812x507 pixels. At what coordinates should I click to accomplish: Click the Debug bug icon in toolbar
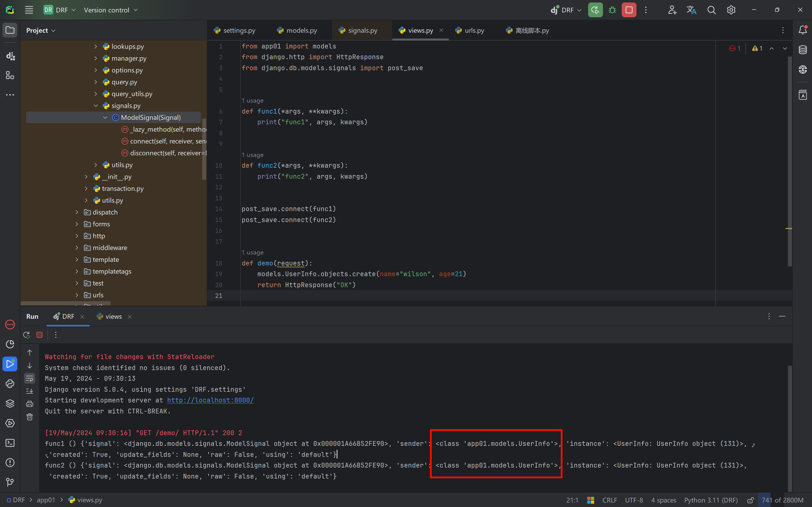612,10
